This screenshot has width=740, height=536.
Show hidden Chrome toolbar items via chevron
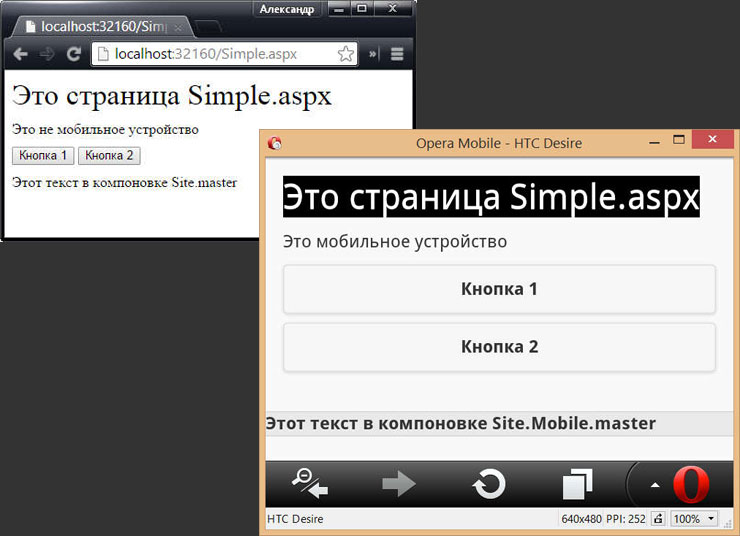point(373,54)
